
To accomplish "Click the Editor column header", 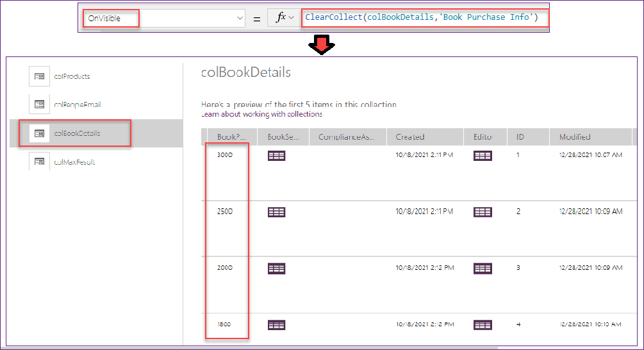I will [485, 137].
